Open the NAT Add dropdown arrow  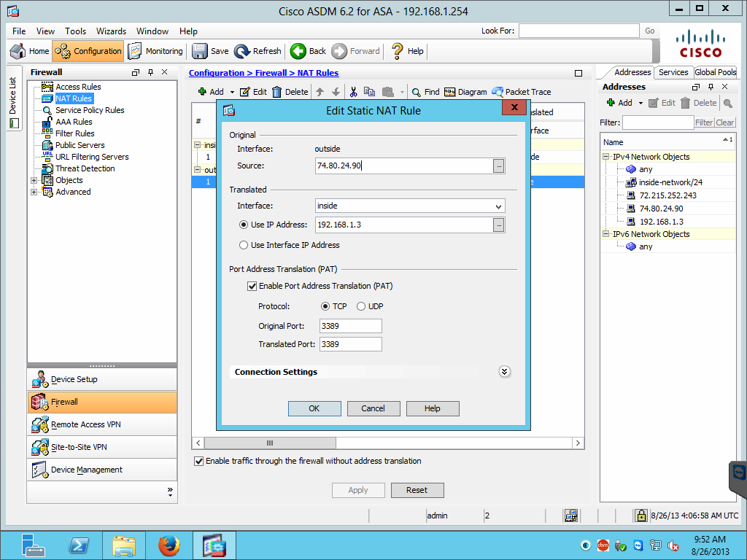pyautogui.click(x=232, y=92)
